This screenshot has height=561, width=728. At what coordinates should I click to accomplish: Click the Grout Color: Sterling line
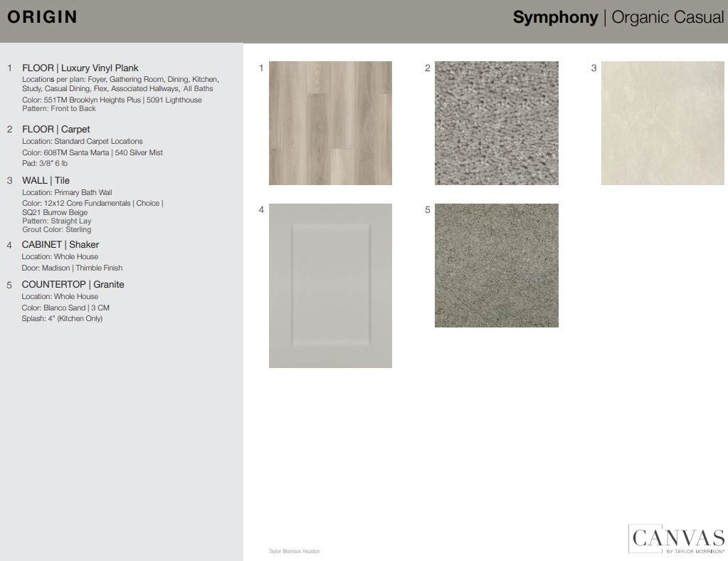pyautogui.click(x=56, y=230)
